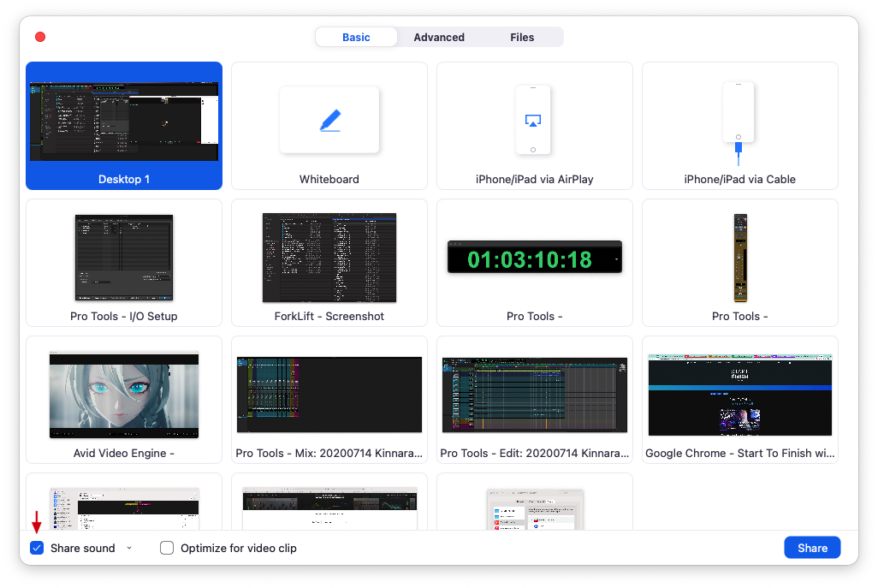Image resolution: width=878 pixels, height=588 pixels.
Task: Pick the Desktop 1 screen thumbnail
Action: pos(124,122)
